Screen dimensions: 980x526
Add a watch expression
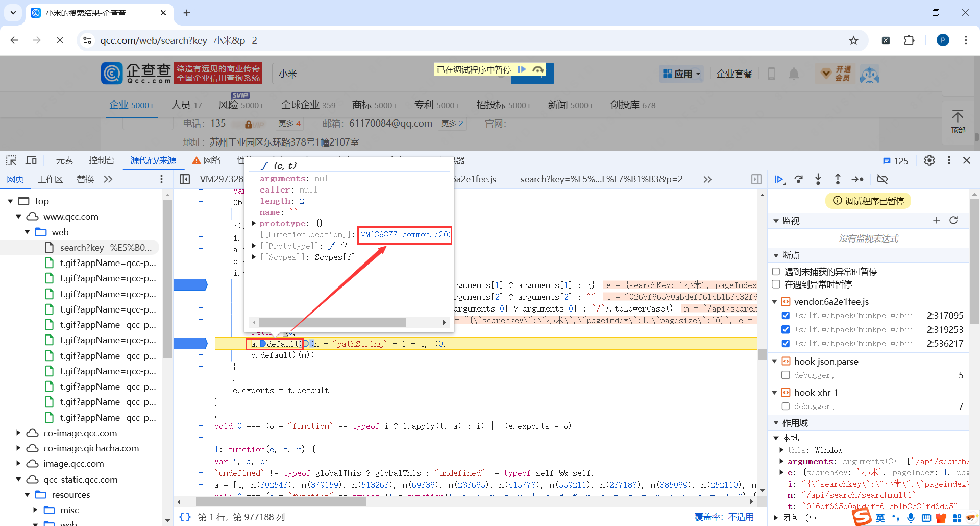click(x=936, y=220)
